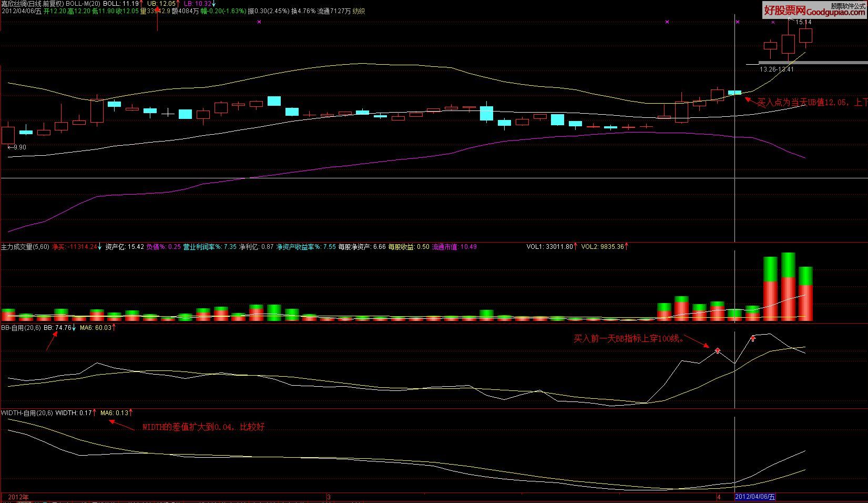Select the stock title 嘉欣丝绸(日线.前复权)

click(x=33, y=3)
